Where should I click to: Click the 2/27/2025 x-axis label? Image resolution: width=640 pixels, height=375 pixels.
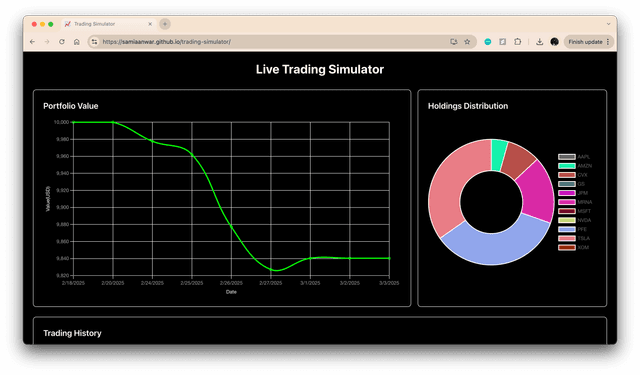tap(271, 283)
